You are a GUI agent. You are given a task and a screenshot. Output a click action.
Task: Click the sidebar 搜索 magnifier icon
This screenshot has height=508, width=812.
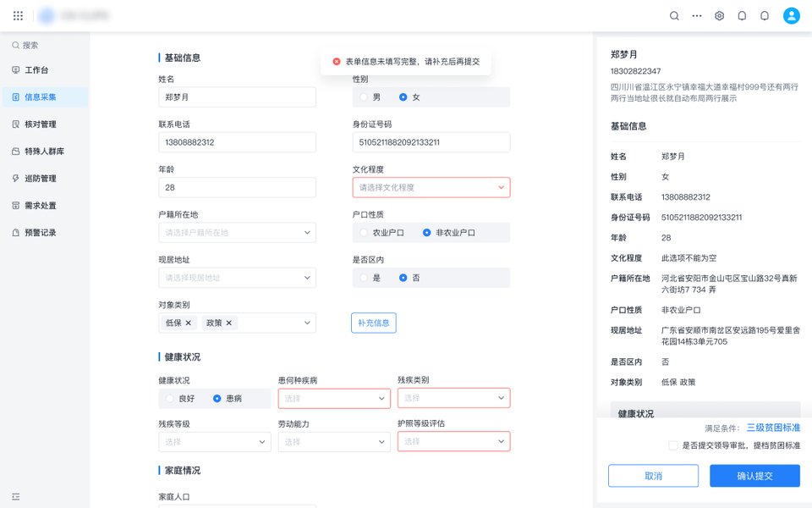[15, 45]
